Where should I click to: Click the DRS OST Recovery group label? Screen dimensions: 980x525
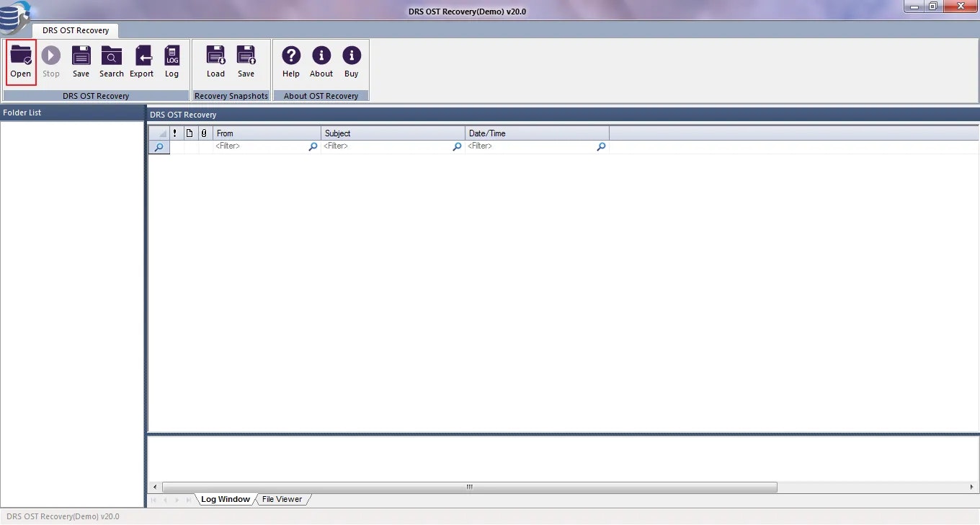[x=96, y=96]
